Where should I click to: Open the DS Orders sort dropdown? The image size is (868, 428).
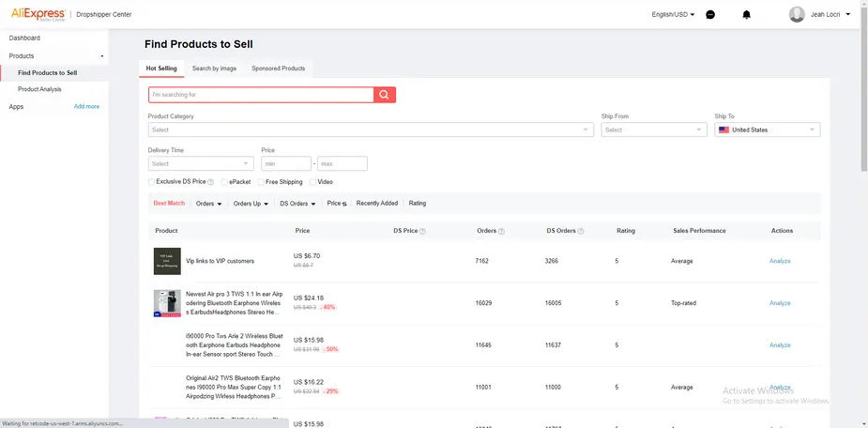click(x=297, y=203)
